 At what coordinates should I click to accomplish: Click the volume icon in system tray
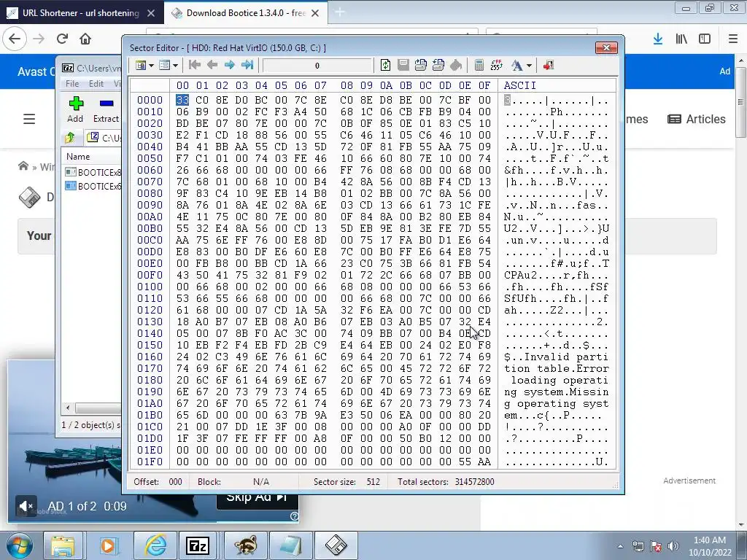673,546
